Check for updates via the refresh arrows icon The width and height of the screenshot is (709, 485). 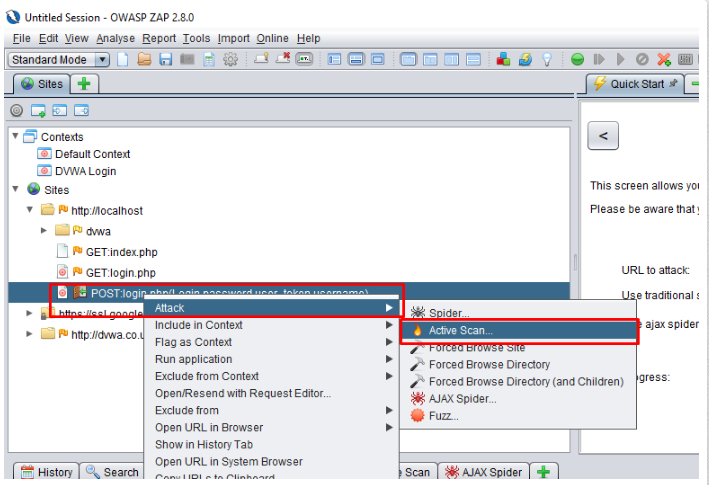point(525,59)
